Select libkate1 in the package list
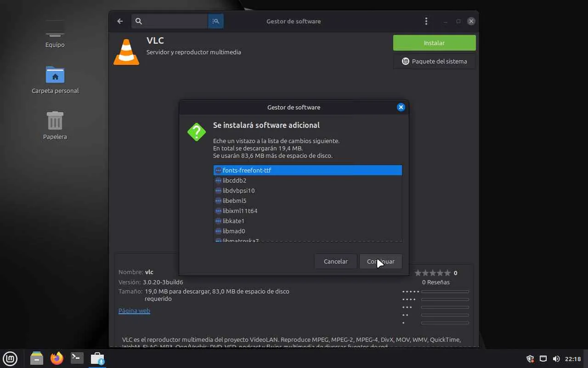This screenshot has height=368, width=588. point(308,221)
